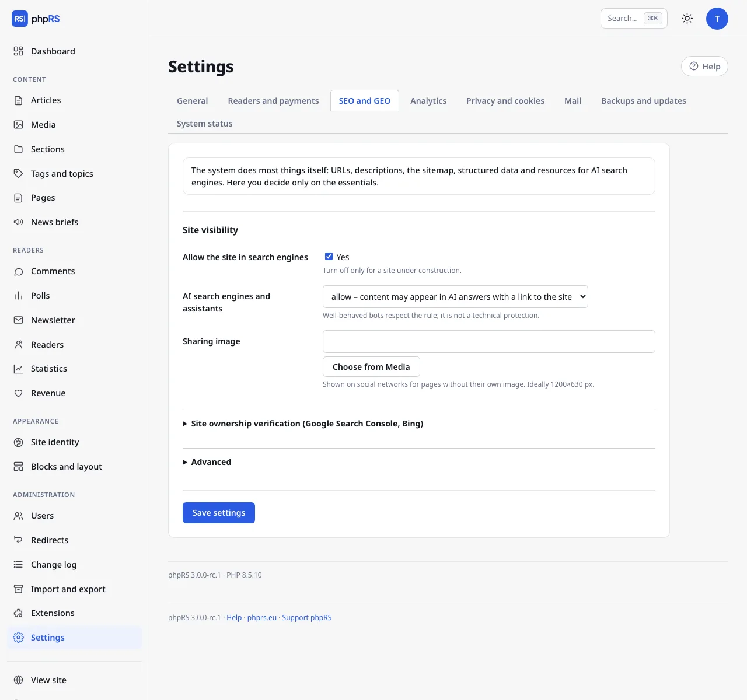Open Backups and updates tab
Screen dimensions: 747x700
click(x=644, y=101)
